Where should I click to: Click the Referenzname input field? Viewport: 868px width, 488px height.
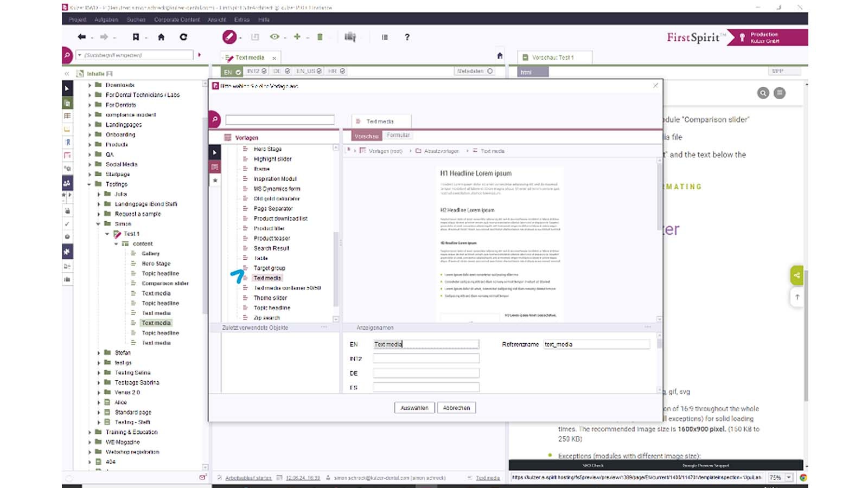[x=596, y=344]
